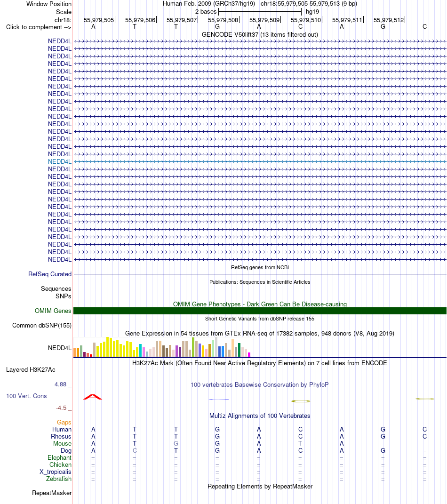Screen dimensions: 447x504
Task: Open the OMIM Gene Phenotypes track title
Action: pos(260,304)
